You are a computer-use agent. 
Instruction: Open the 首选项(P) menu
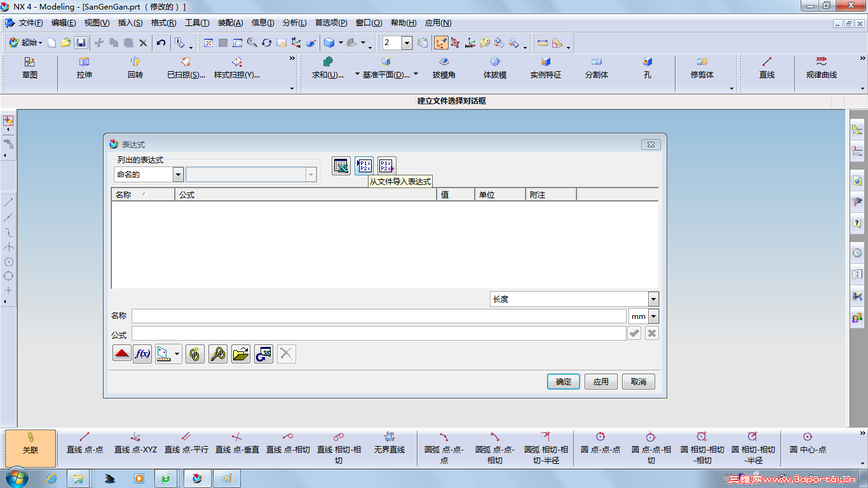pyautogui.click(x=331, y=23)
